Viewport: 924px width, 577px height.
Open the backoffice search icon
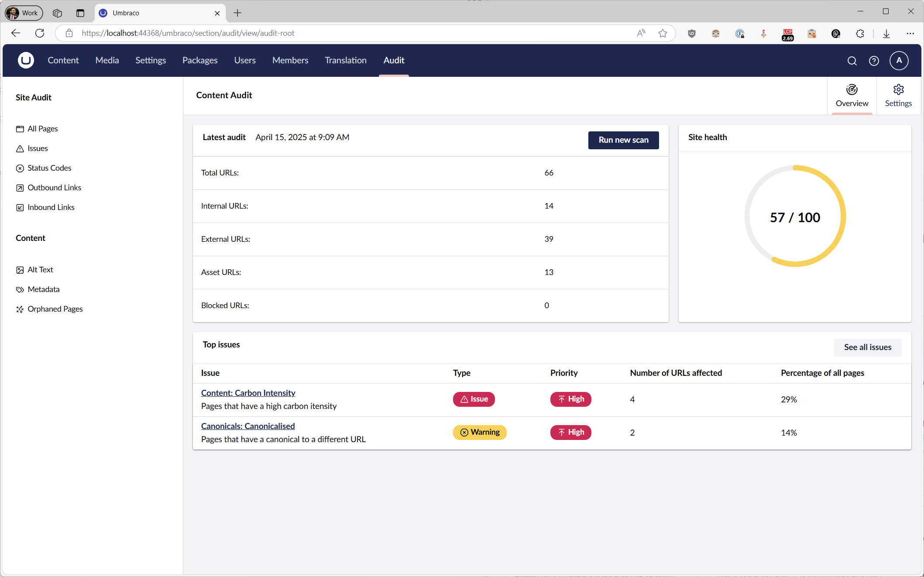(x=852, y=61)
